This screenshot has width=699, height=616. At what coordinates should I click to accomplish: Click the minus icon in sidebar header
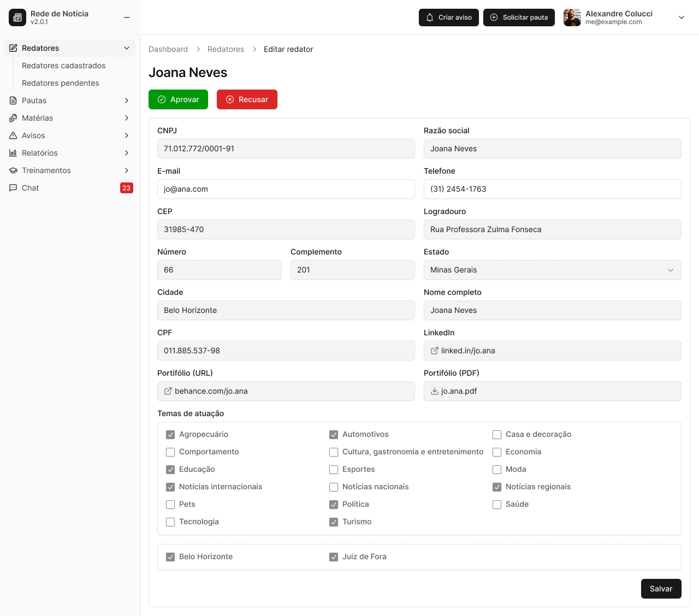[x=127, y=17]
